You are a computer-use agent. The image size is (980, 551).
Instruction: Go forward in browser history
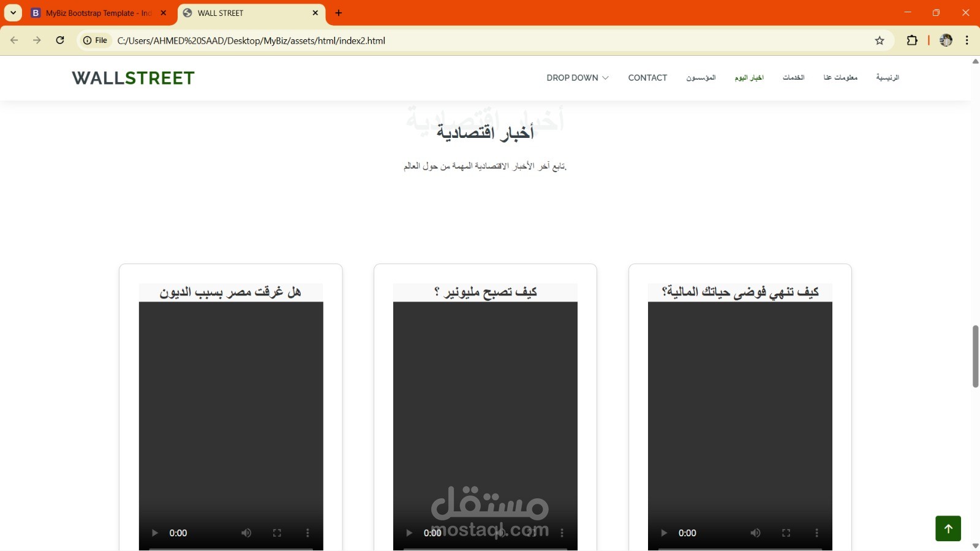(x=37, y=40)
